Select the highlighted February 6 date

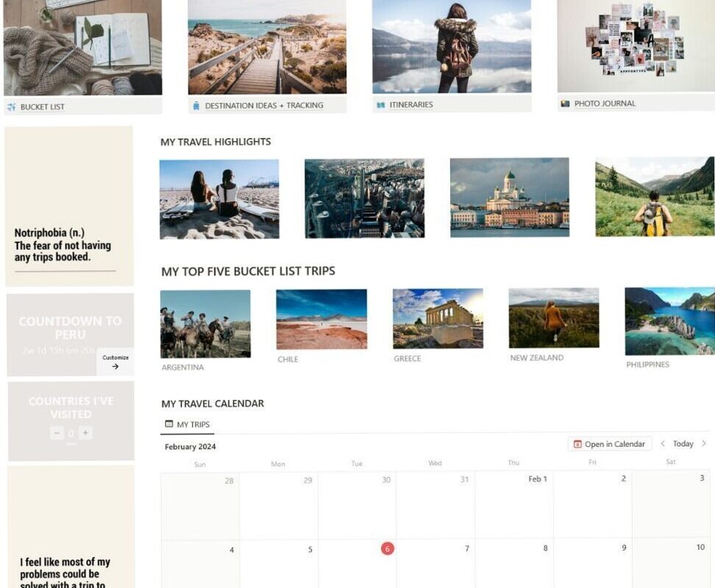coord(387,548)
